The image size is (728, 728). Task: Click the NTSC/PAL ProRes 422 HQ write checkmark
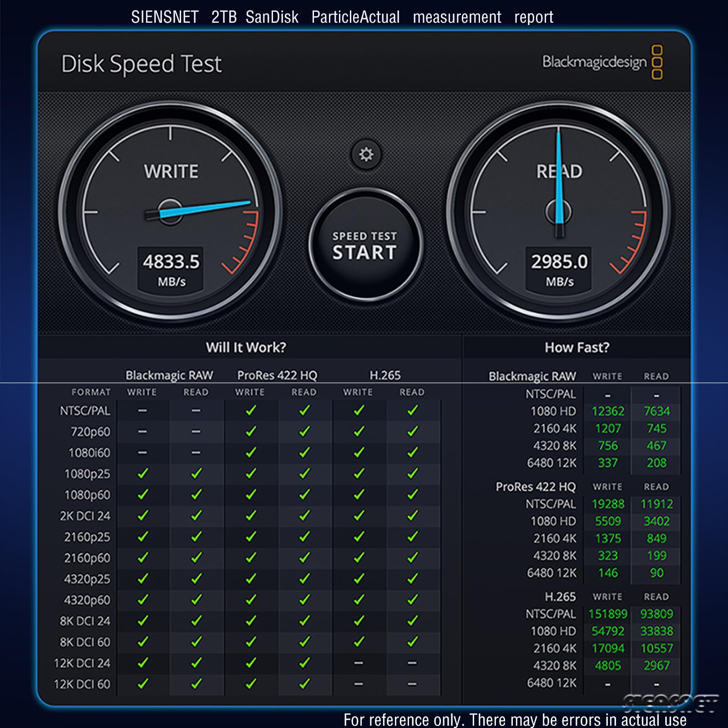[251, 410]
